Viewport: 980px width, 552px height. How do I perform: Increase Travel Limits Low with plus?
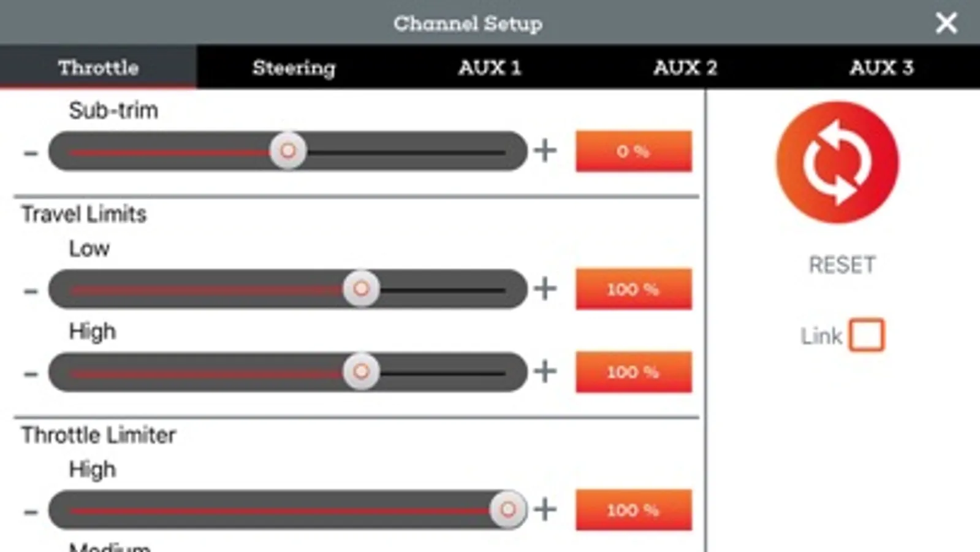(545, 288)
